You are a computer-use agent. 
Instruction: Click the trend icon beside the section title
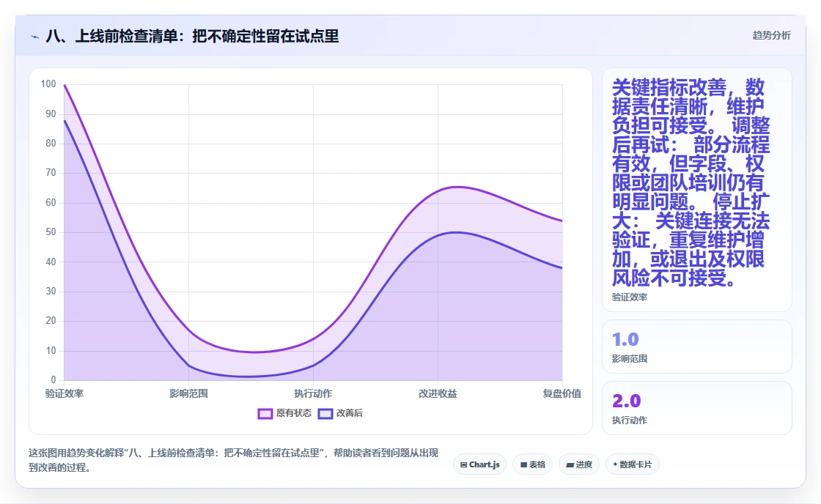(35, 37)
